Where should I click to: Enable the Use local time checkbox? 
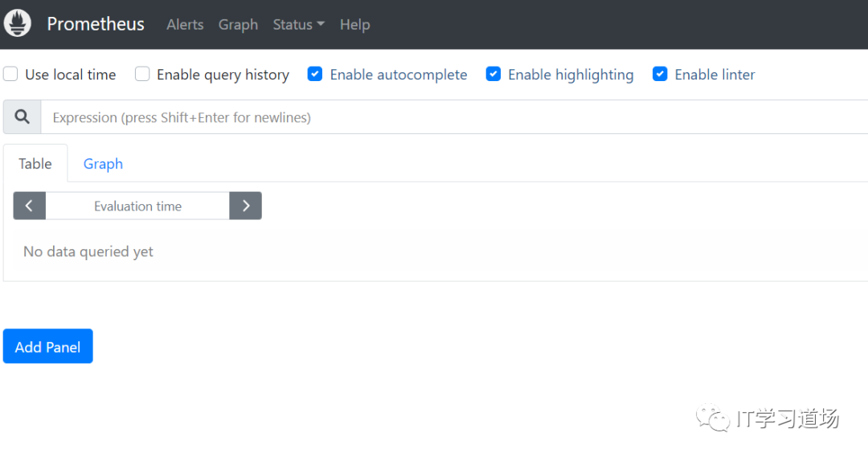(10, 75)
